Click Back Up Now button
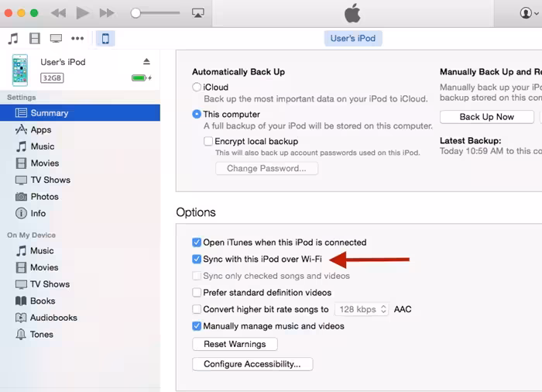 click(487, 117)
